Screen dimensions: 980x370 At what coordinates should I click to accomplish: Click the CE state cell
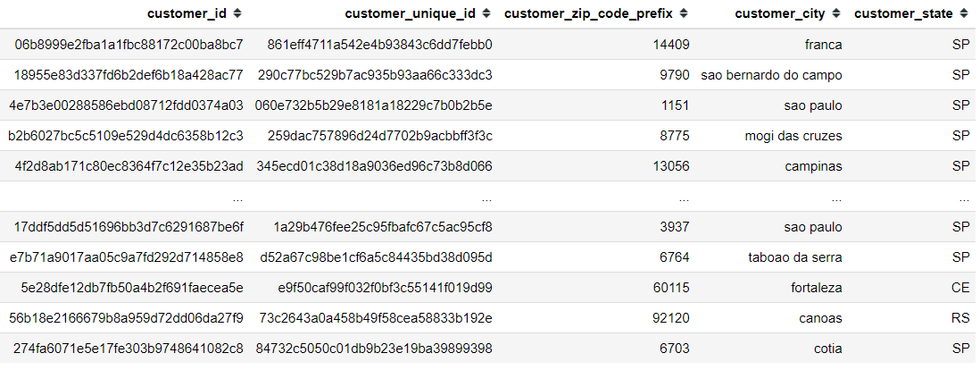[x=960, y=288]
